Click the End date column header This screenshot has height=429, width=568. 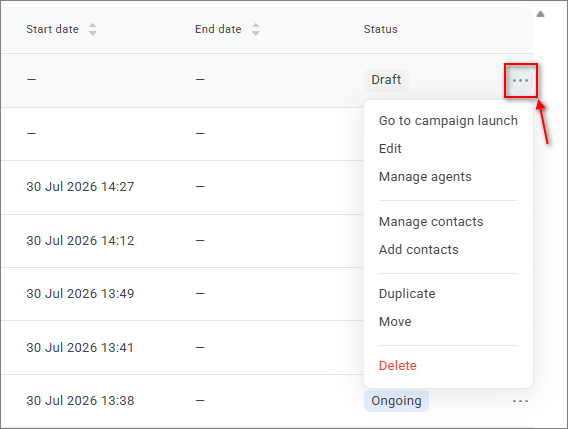pyautogui.click(x=218, y=29)
